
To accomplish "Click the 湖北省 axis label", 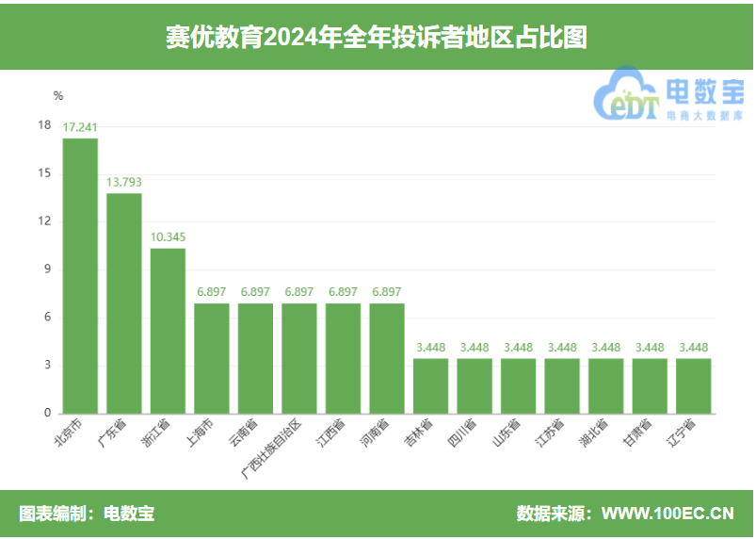I will coord(594,433).
